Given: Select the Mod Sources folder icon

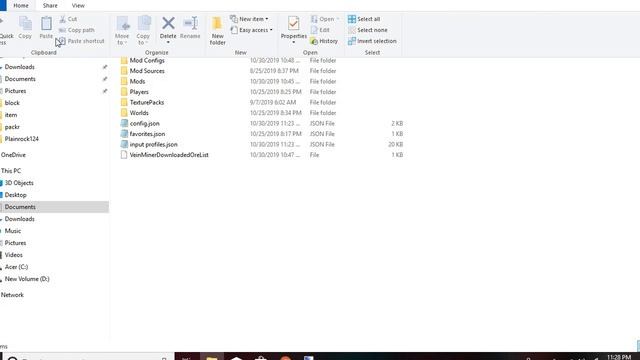Looking at the screenshot, I should [124, 71].
